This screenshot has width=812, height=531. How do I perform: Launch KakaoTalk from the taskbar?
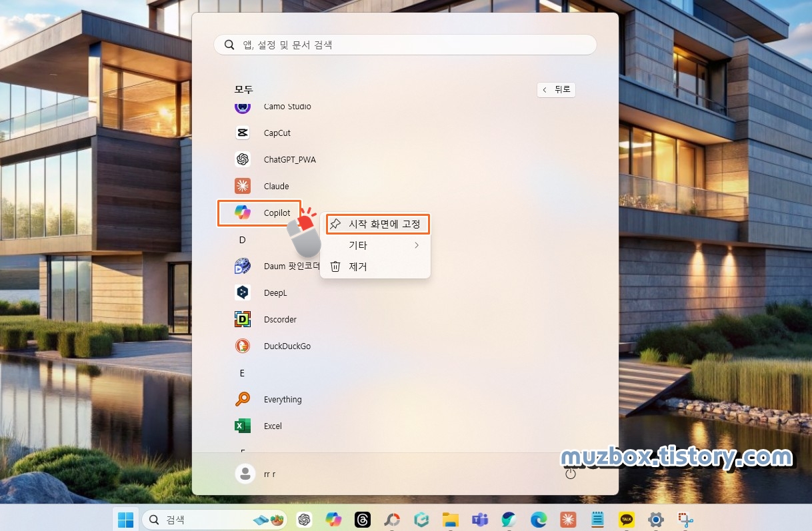pyautogui.click(x=627, y=520)
